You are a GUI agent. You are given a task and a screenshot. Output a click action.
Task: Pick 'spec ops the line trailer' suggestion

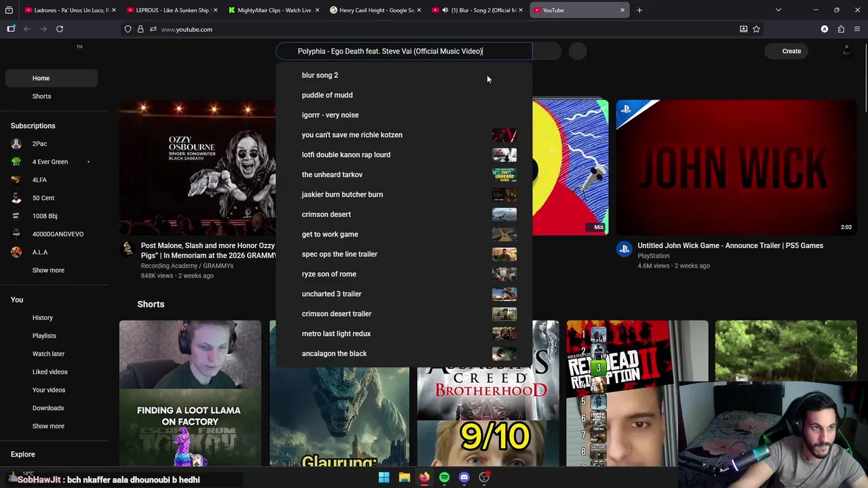pyautogui.click(x=403, y=254)
